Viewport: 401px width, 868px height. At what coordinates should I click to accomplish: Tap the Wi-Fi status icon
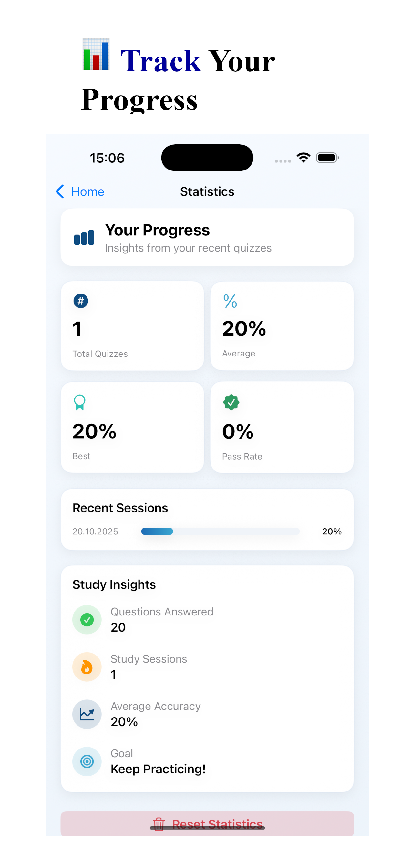(303, 157)
